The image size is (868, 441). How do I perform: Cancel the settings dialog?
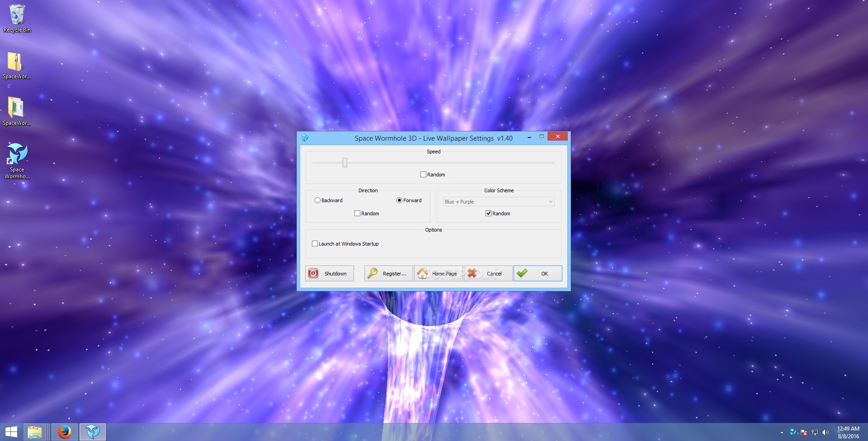[x=488, y=273]
